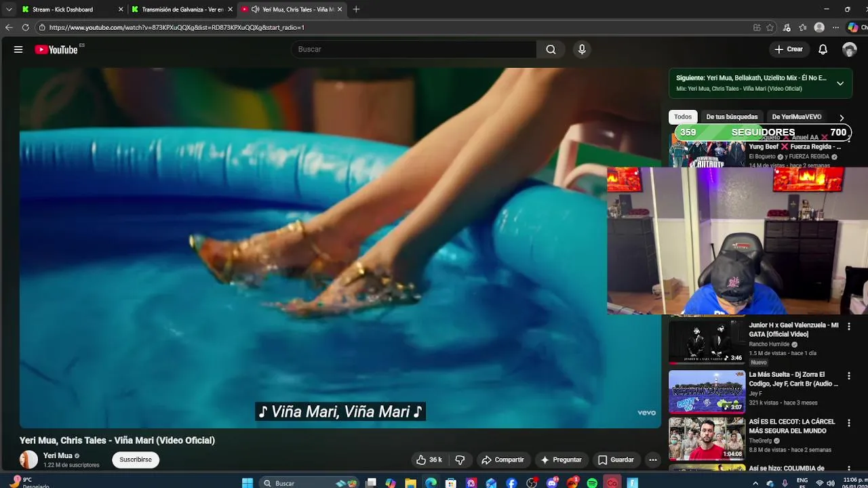The height and width of the screenshot is (488, 868).
Task: Select the De YeriMuaVEVO chip
Action: [x=796, y=117]
